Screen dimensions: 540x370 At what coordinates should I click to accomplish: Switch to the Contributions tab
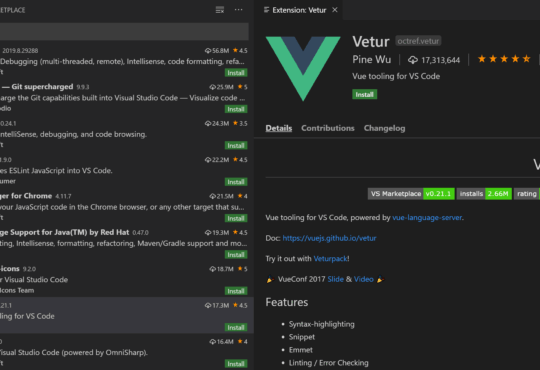pyautogui.click(x=328, y=128)
